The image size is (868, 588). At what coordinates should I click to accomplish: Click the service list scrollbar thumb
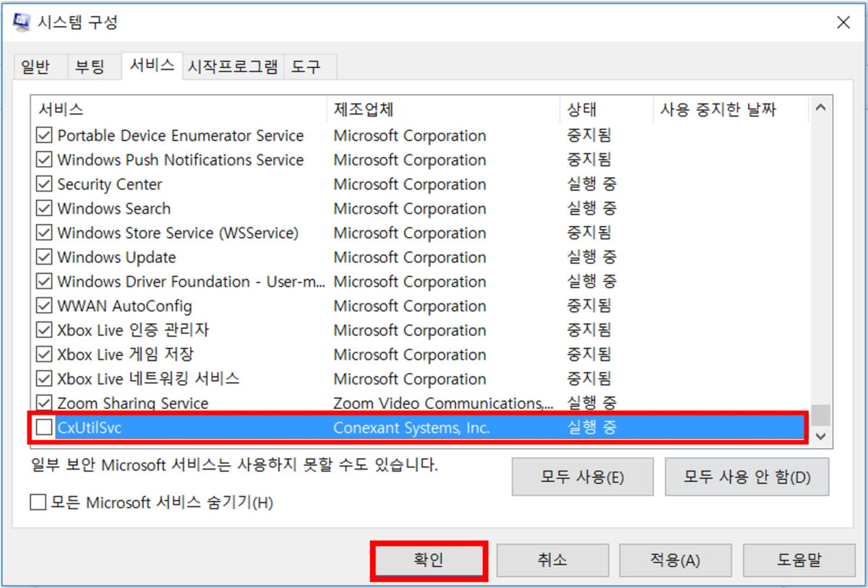click(x=820, y=415)
